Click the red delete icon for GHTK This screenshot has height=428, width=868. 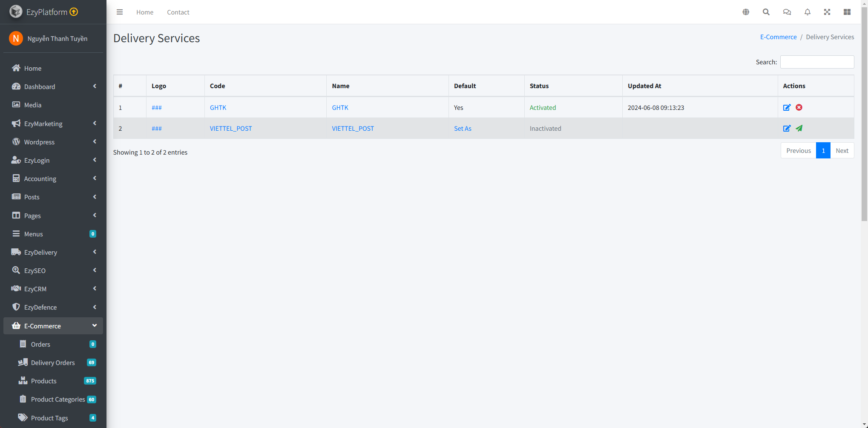tap(799, 107)
